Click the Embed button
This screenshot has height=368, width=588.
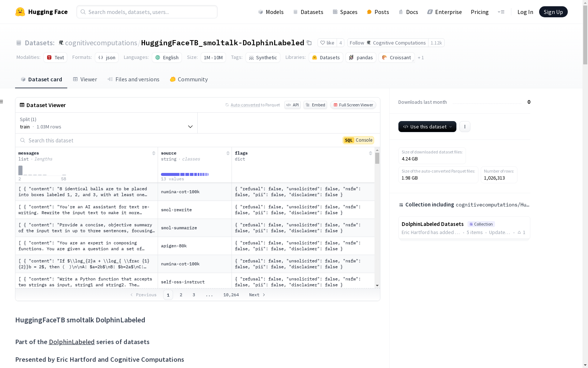pyautogui.click(x=315, y=105)
